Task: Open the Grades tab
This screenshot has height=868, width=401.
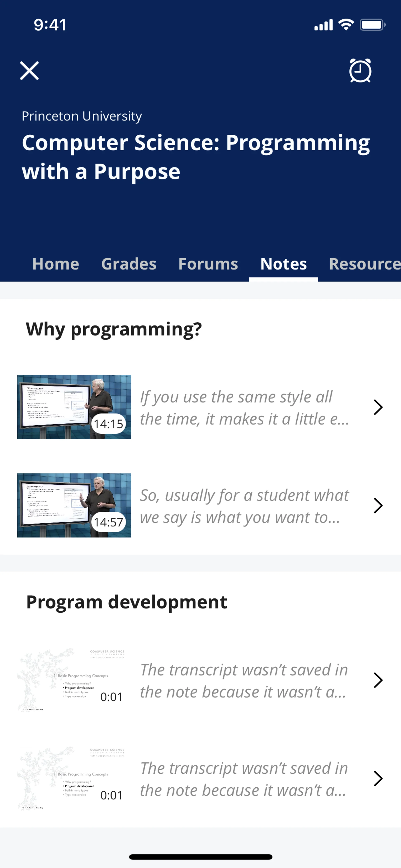Action: pos(129,264)
